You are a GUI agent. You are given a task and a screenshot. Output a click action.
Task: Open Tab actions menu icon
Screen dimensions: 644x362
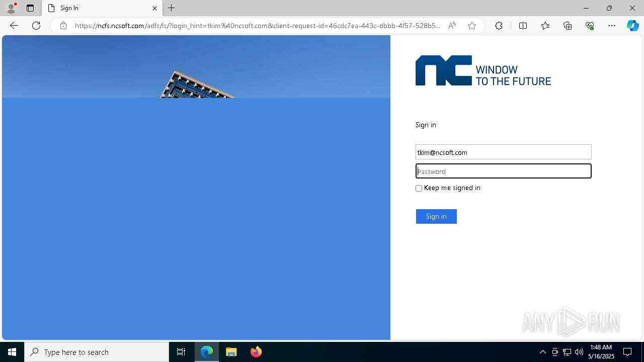pos(30,8)
